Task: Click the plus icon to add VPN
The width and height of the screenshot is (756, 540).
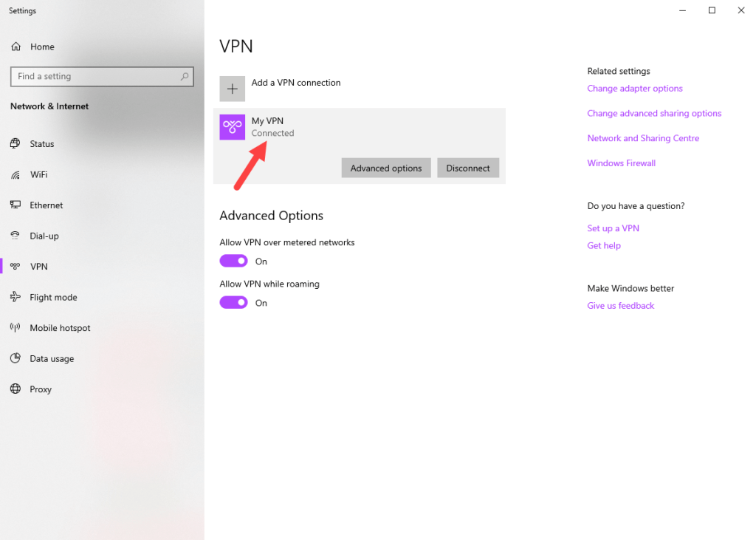Action: 233,89
